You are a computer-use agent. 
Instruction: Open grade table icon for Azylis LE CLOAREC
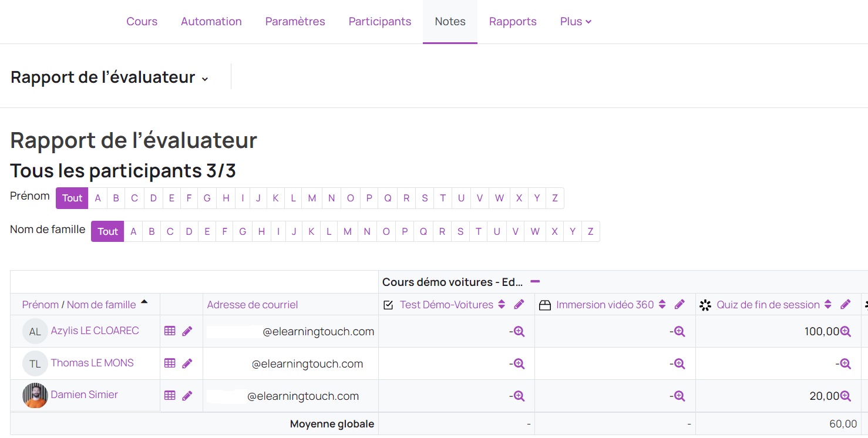pos(170,331)
